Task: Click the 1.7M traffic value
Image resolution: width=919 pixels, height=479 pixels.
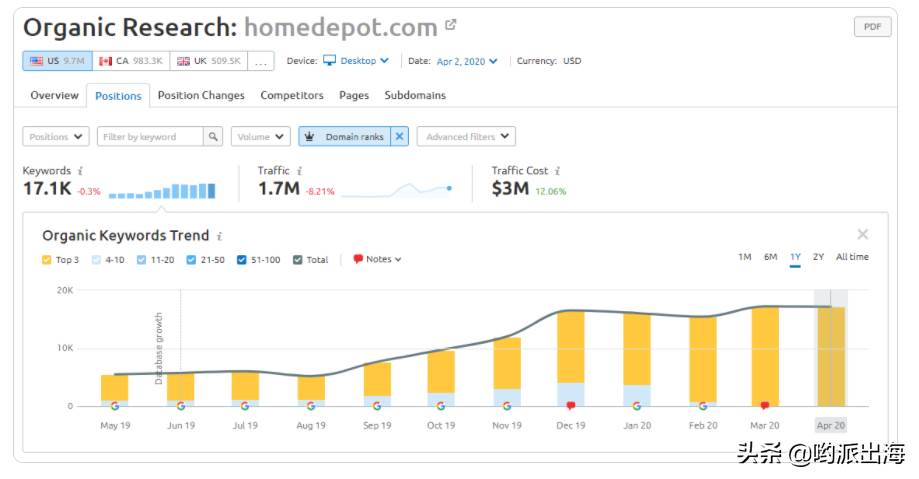Action: pos(279,188)
